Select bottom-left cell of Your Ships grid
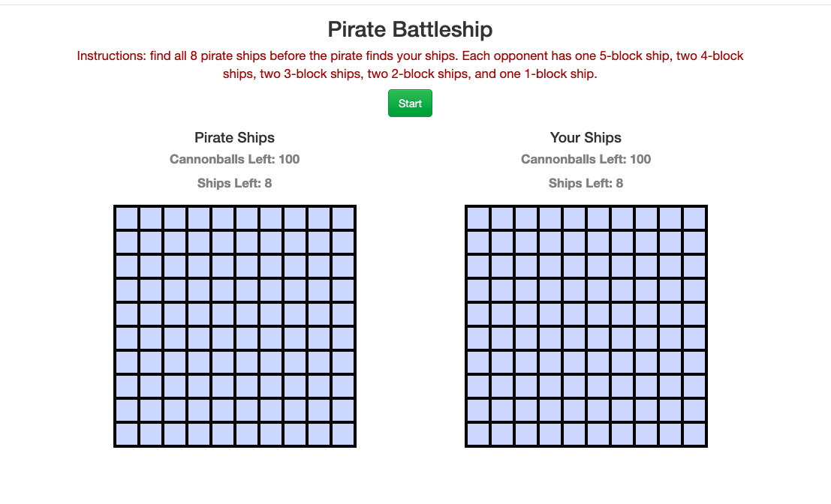The height and width of the screenshot is (504, 831). [x=478, y=434]
